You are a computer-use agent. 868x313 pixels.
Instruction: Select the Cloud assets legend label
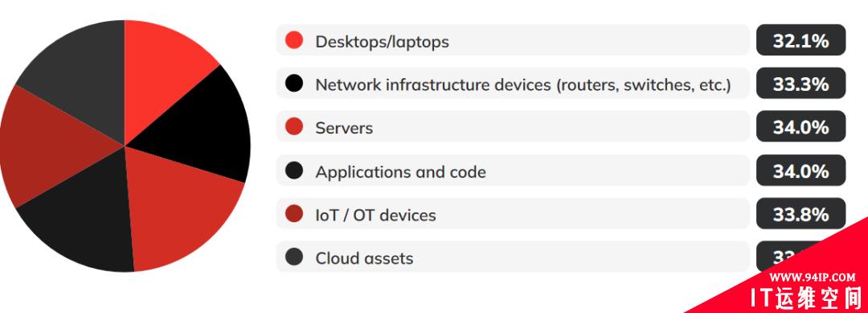tap(364, 258)
